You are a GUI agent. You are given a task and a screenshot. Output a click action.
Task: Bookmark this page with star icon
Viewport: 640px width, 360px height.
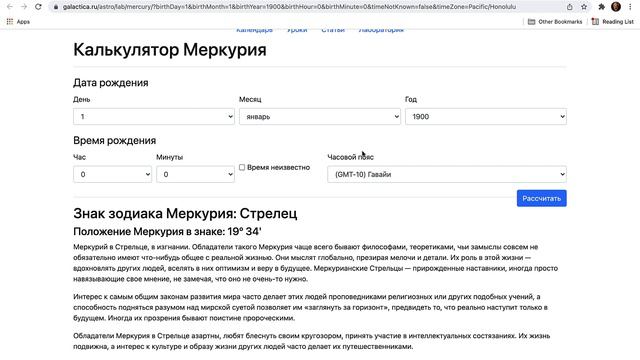point(584,7)
